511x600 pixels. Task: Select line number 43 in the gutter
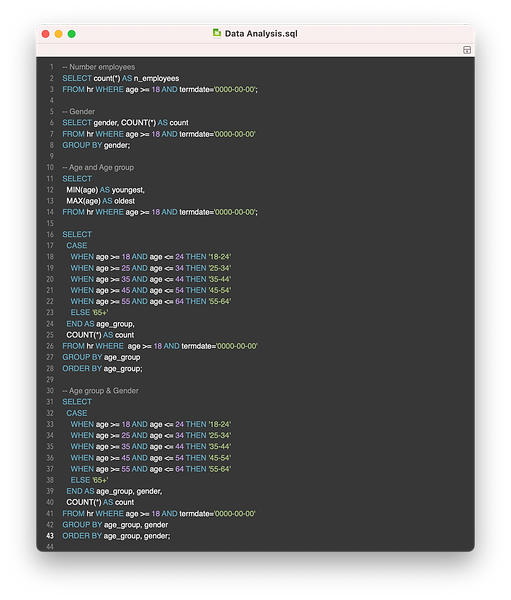coord(50,536)
